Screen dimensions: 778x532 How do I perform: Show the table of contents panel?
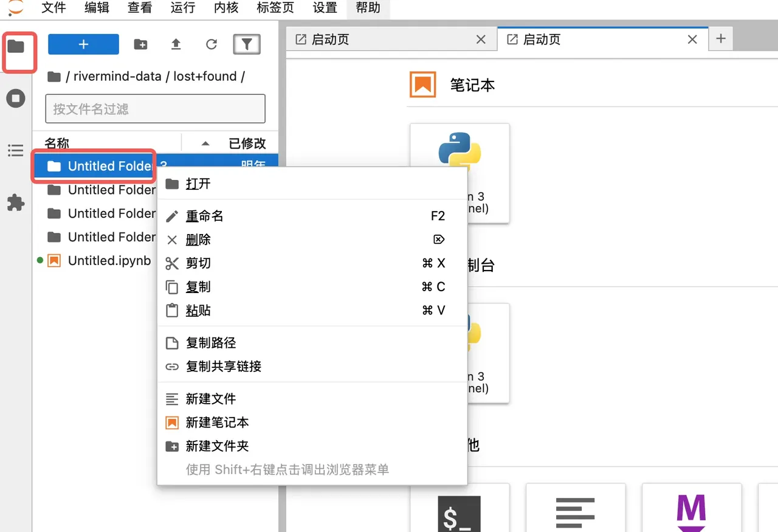tap(16, 150)
